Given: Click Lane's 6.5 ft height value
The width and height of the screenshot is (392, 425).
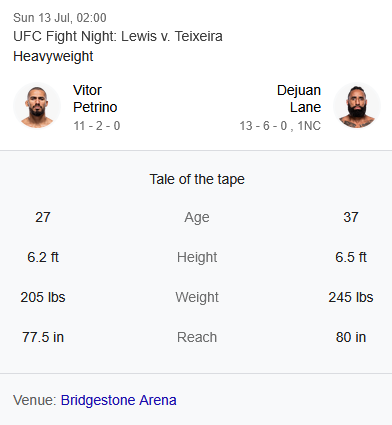Looking at the screenshot, I should [351, 257].
